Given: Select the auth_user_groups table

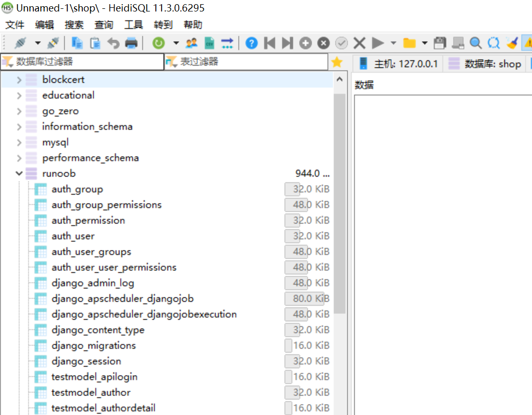Looking at the screenshot, I should pos(91,252).
